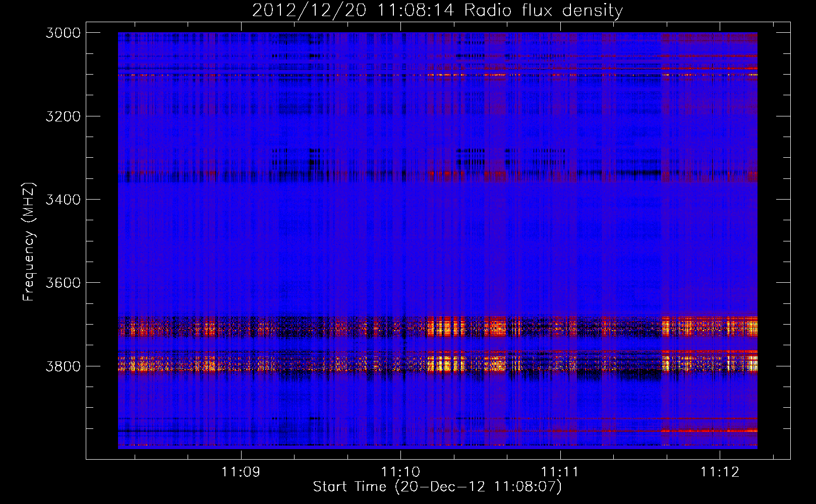Click the 11:12 time tick label
This screenshot has width=816, height=504.
coord(720,472)
